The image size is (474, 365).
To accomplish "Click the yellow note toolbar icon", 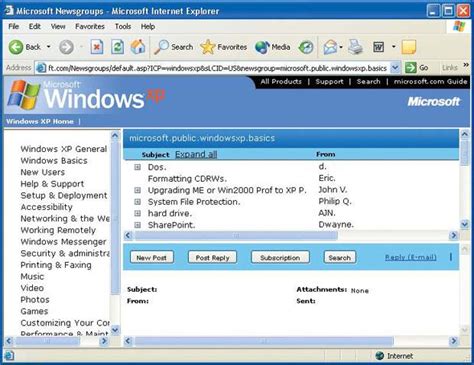I will [x=409, y=47].
